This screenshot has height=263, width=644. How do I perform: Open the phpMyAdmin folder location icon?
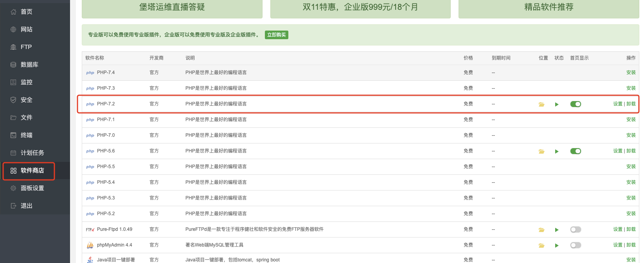coord(541,245)
